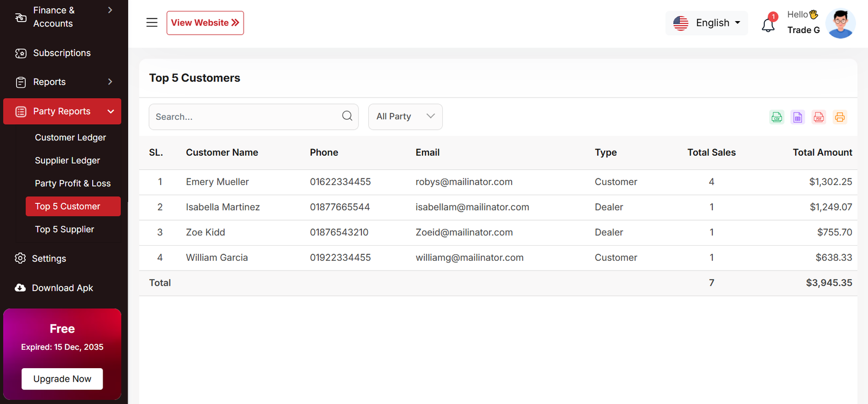
Task: Open the Customer Ledger report
Action: tap(71, 138)
